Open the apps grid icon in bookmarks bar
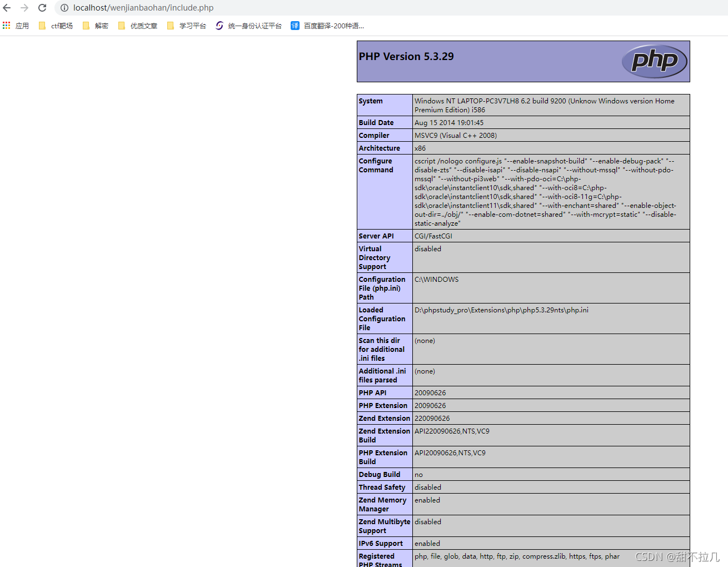Viewport: 728px width, 567px height. (7, 26)
